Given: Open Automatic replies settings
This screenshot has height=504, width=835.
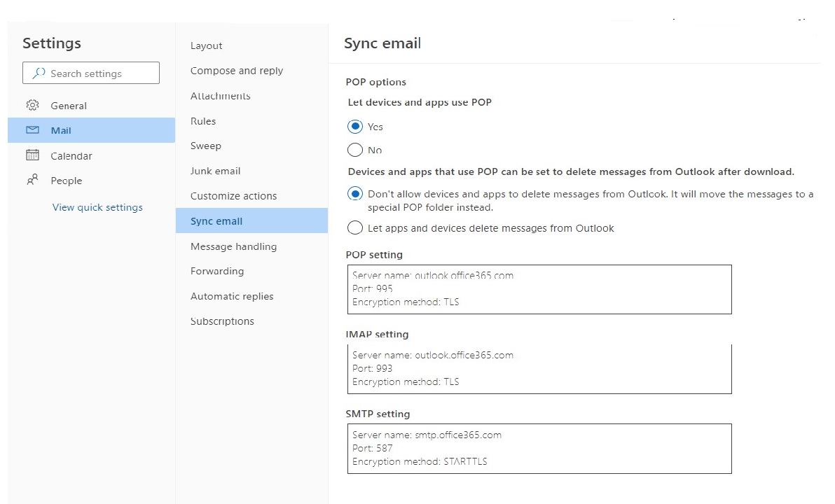Looking at the screenshot, I should point(232,296).
